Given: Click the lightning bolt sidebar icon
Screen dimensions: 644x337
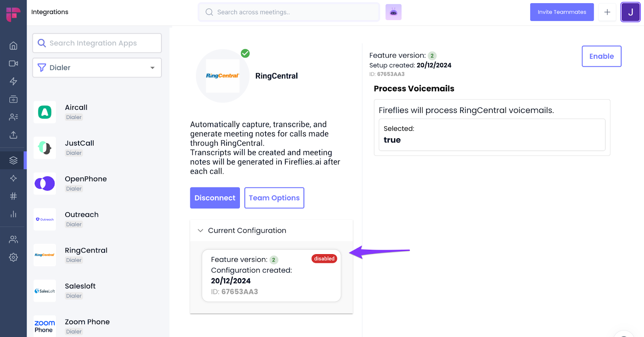Looking at the screenshot, I should point(13,81).
